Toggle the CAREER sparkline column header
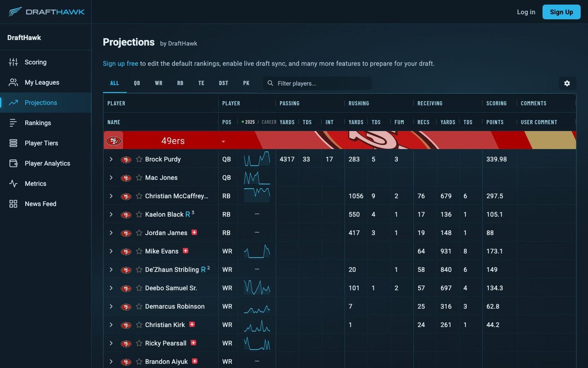Viewport: 588px width, 368px height. (269, 122)
